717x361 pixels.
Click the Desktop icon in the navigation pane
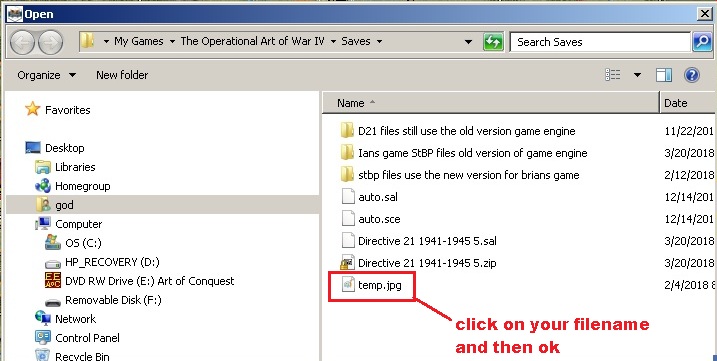[33, 148]
